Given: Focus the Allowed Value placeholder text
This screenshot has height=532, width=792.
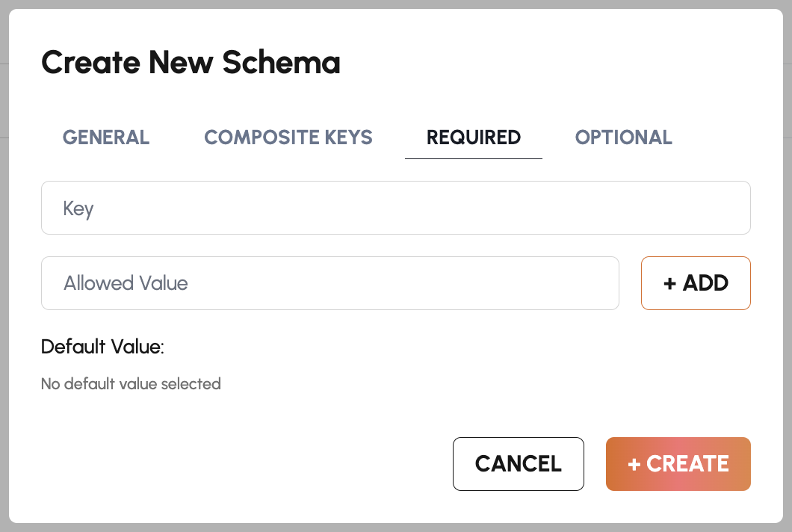Looking at the screenshot, I should click(x=125, y=282).
